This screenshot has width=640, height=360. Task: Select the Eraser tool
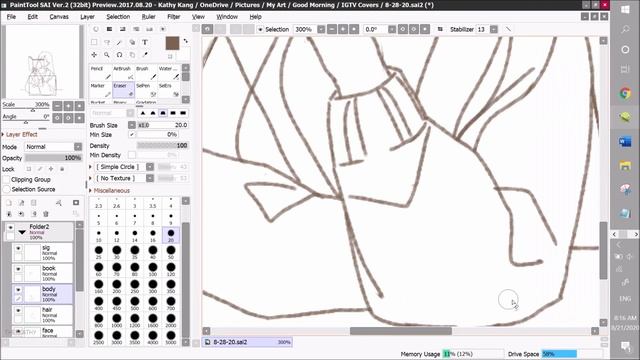[123, 90]
